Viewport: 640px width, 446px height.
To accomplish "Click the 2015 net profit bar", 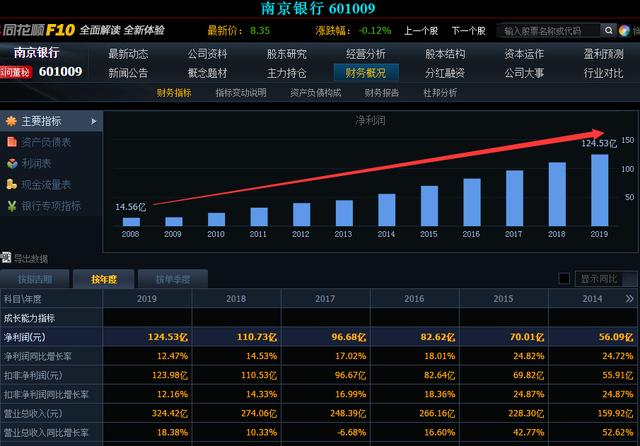I will 429,206.
